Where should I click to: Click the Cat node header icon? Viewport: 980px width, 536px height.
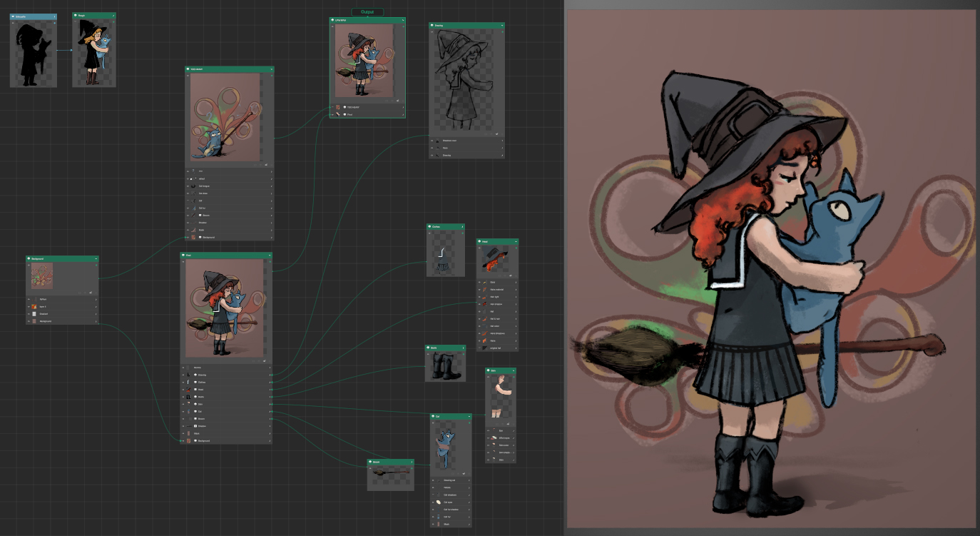tap(433, 417)
